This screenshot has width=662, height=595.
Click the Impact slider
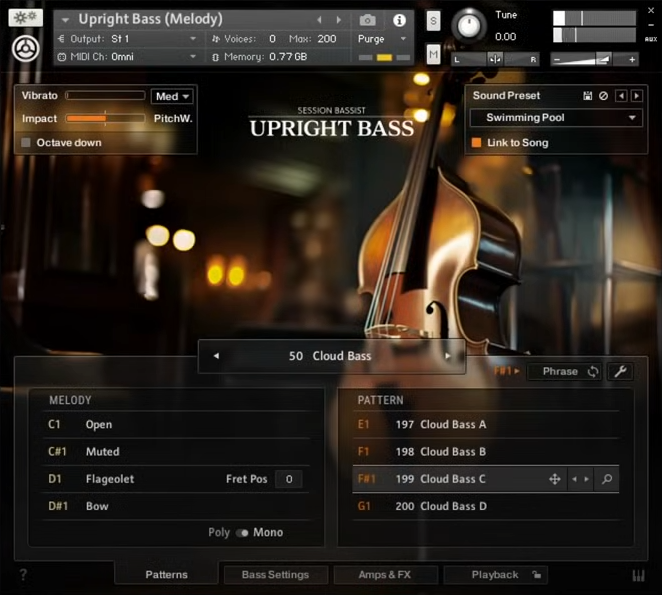[x=105, y=119]
